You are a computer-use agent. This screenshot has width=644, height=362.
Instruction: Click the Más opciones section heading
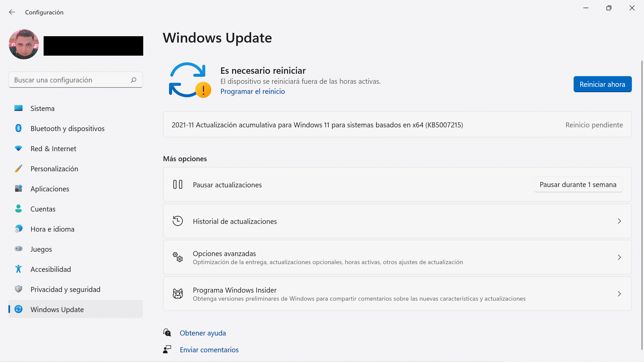(185, 159)
